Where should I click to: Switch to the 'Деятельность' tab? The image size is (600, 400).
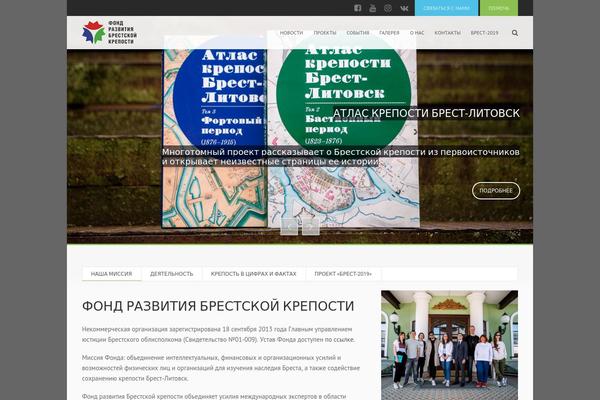(x=171, y=274)
